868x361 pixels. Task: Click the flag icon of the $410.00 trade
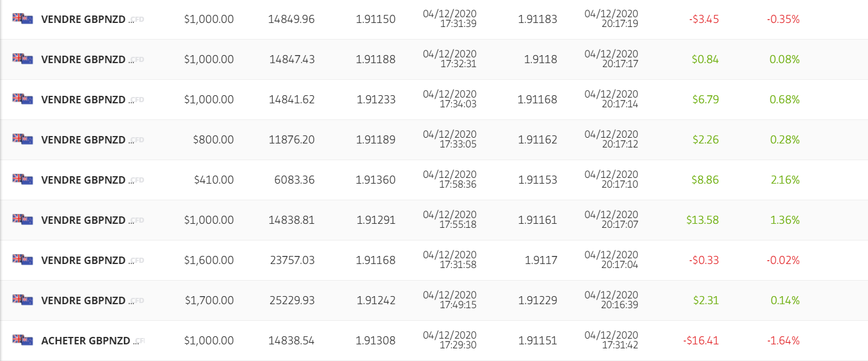click(23, 179)
